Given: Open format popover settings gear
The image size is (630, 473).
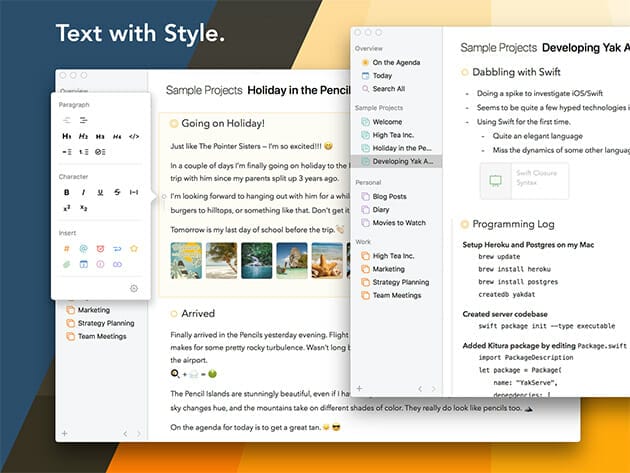Looking at the screenshot, I should 134,288.
